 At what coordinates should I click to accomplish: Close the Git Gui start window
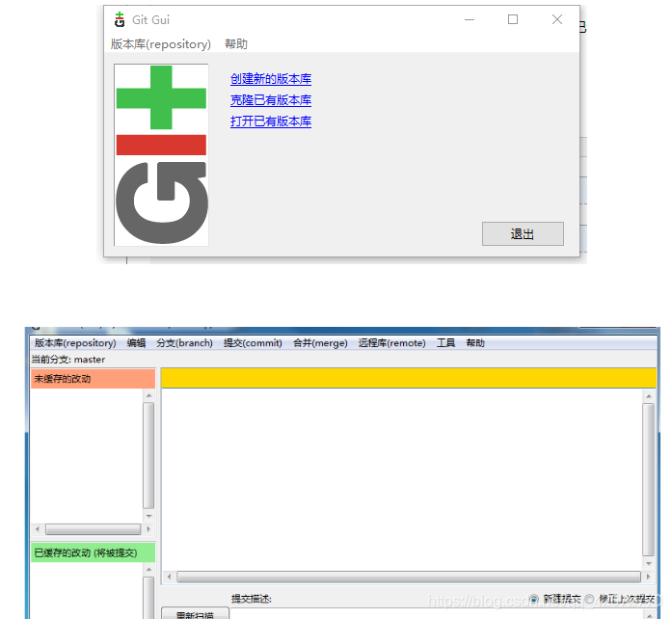pyautogui.click(x=557, y=19)
